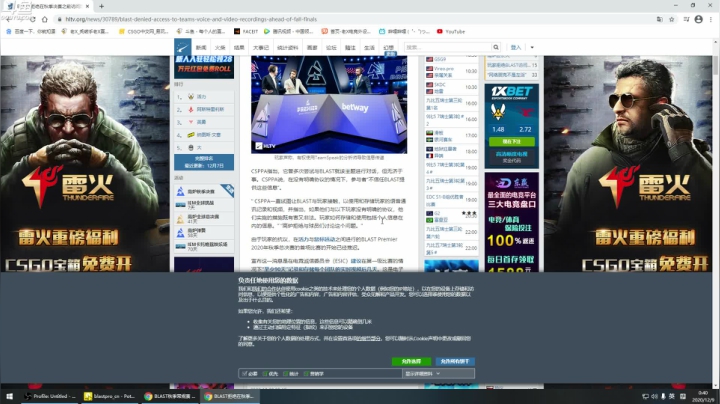Open the 幻想 fantasy nav item
The image size is (720, 404).
(388, 47)
